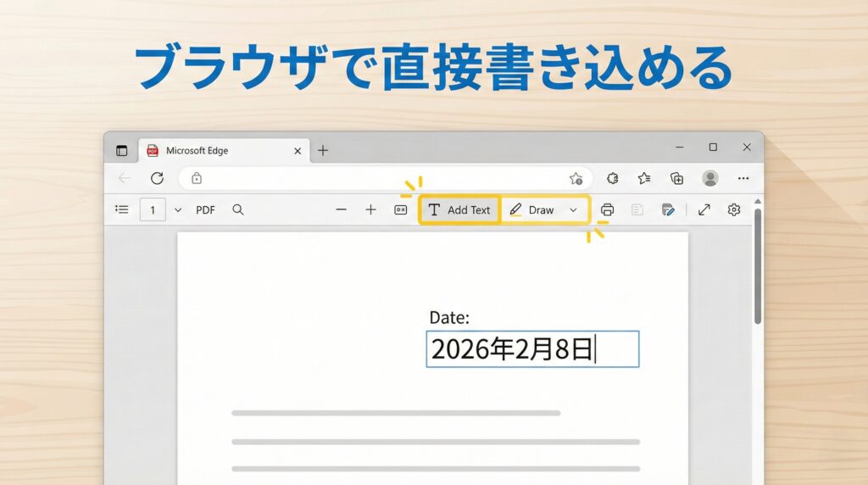Click the Save as edit icon
The width and height of the screenshot is (868, 485).
(668, 210)
